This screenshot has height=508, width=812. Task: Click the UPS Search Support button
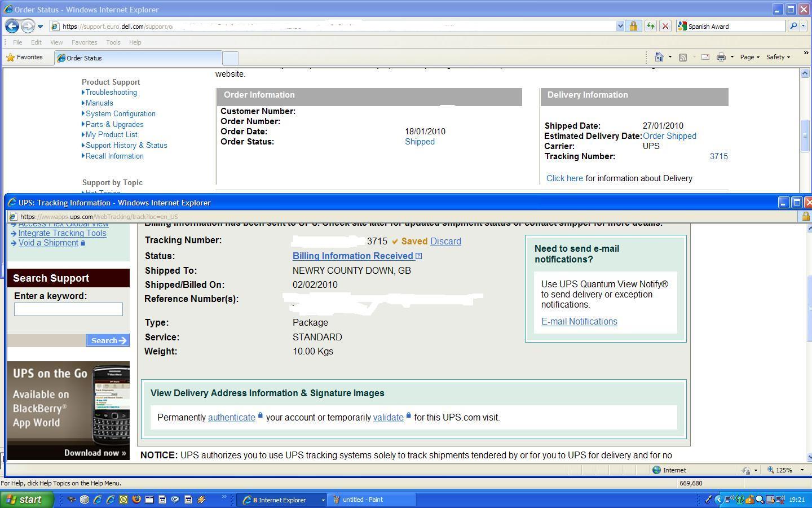coord(108,340)
